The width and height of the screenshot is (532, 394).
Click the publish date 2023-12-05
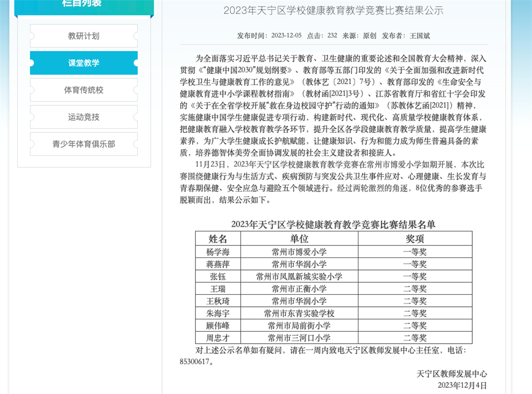coord(283,36)
